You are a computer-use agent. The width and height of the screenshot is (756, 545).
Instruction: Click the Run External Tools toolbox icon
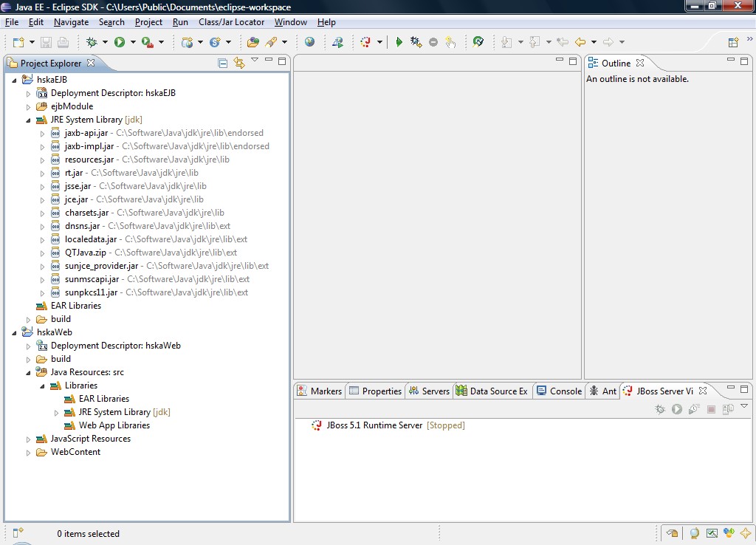click(x=147, y=42)
